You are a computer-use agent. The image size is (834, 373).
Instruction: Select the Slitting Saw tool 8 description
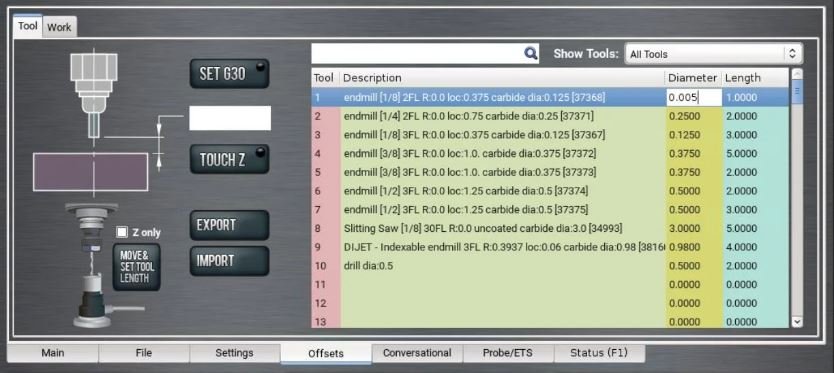pos(503,228)
